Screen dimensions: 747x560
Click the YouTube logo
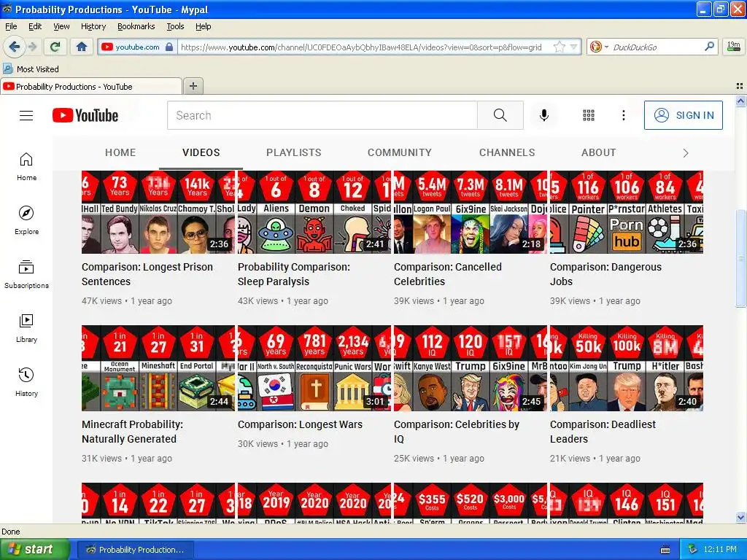85,115
